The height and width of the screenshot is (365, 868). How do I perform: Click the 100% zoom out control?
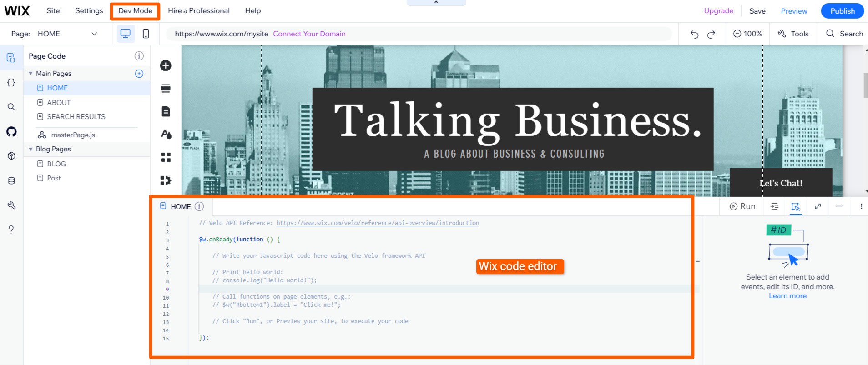747,34
